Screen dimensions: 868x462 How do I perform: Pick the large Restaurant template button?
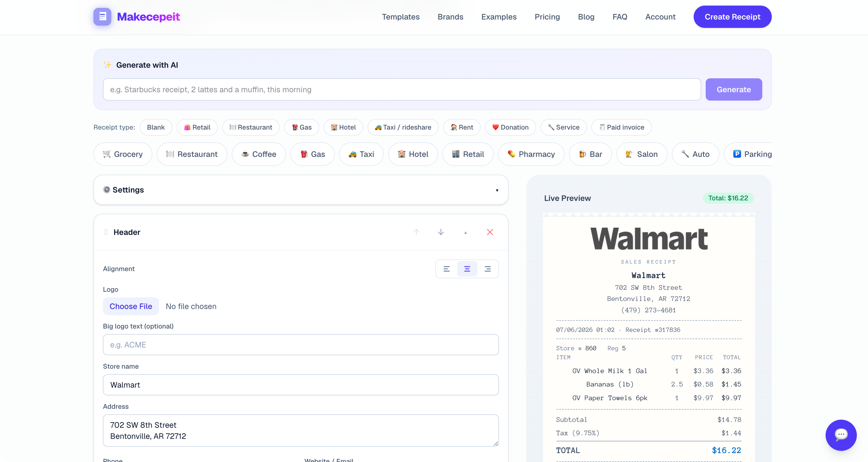[x=192, y=154]
